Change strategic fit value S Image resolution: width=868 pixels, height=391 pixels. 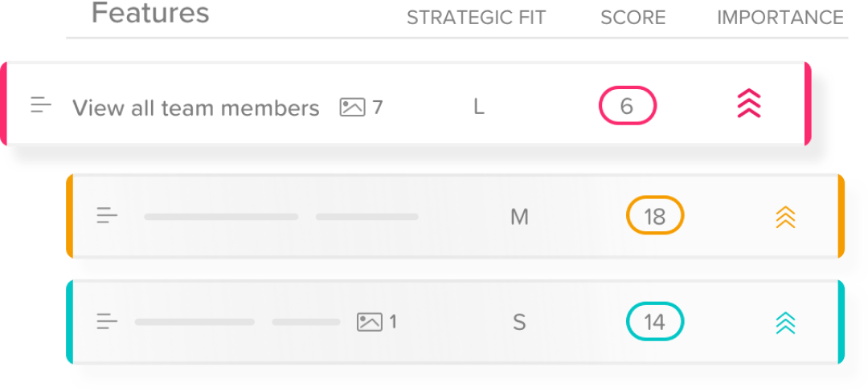[x=518, y=323]
